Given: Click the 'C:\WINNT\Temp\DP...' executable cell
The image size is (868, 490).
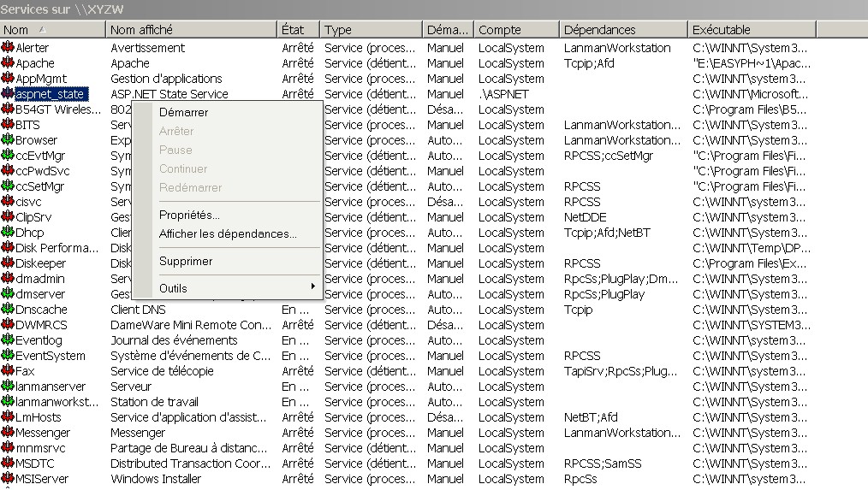Looking at the screenshot, I should (x=752, y=248).
